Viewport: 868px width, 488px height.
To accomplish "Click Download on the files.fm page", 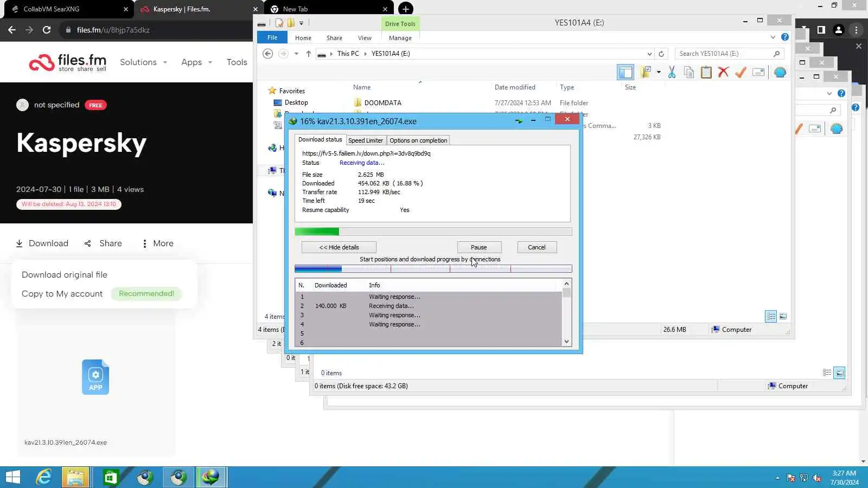I will click(x=42, y=243).
